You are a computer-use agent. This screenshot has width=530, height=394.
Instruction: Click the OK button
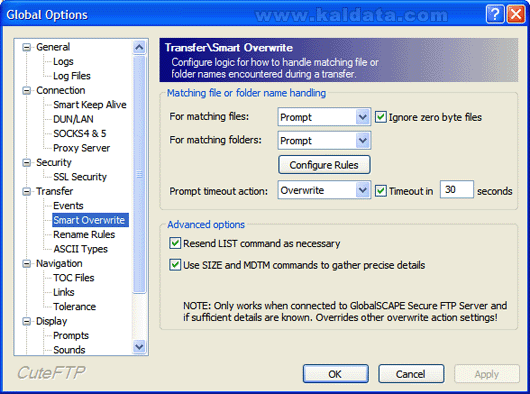click(x=335, y=374)
